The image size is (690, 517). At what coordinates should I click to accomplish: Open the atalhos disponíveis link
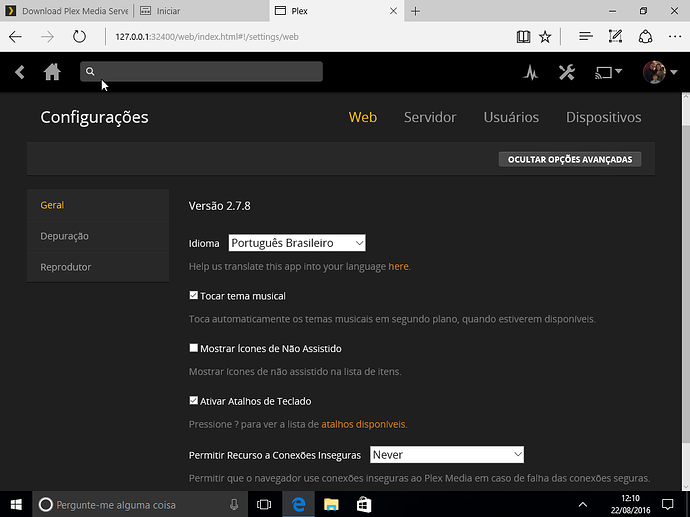coord(363,424)
